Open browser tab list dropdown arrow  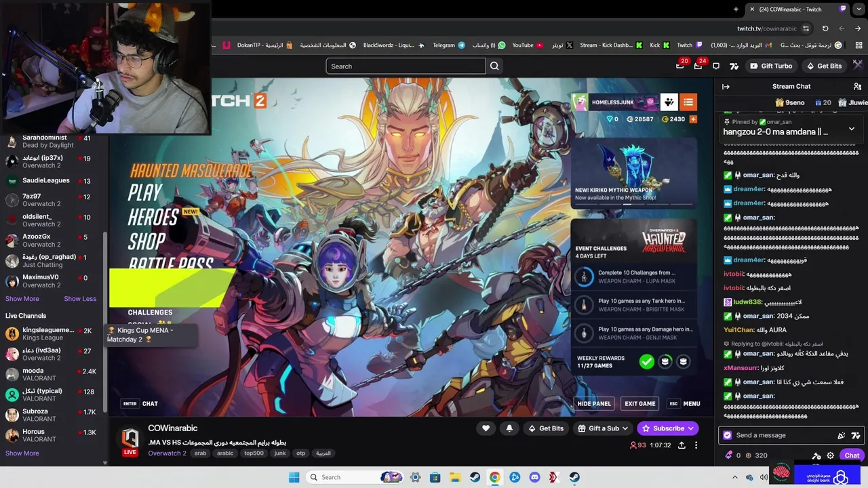859,9
